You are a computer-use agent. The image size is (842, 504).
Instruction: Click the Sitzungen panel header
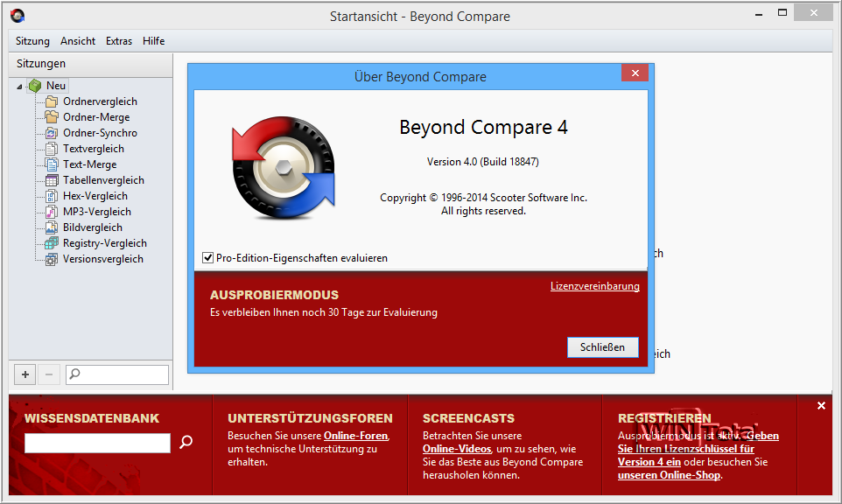[x=90, y=64]
